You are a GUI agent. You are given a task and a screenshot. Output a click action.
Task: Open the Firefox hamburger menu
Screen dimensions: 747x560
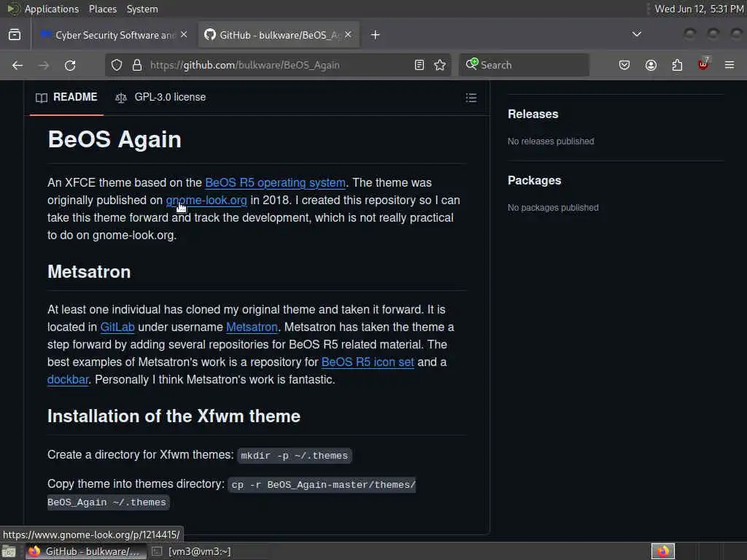click(729, 65)
